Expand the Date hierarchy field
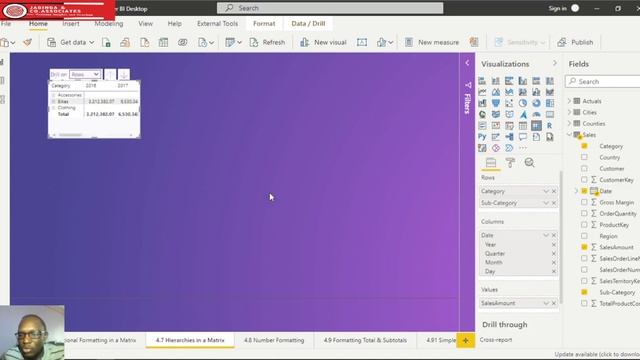The height and width of the screenshot is (360, 640). [576, 191]
